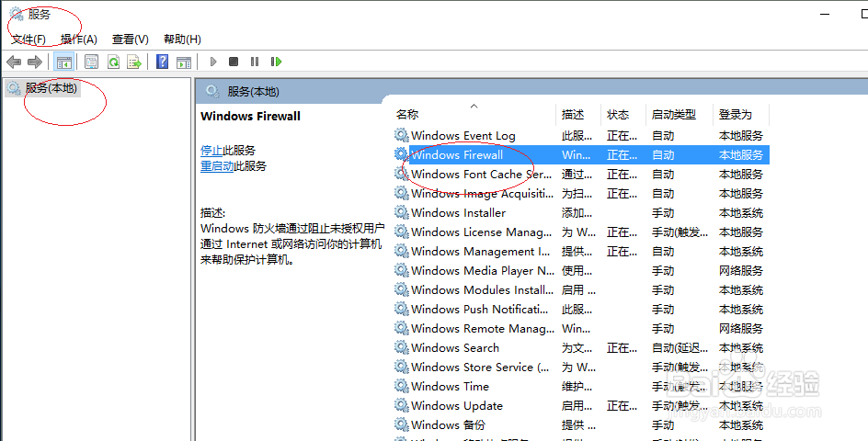Select the Windows Media Player Network row

click(x=581, y=271)
